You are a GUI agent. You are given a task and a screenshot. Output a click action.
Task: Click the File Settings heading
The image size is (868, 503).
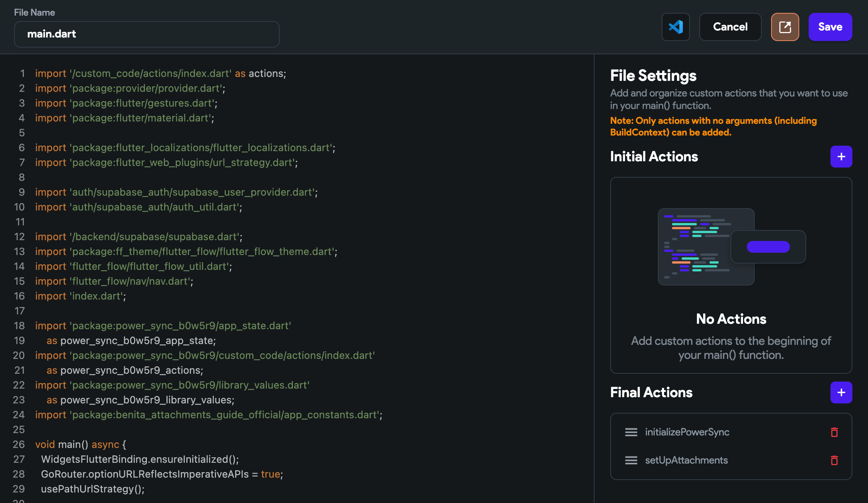(653, 76)
